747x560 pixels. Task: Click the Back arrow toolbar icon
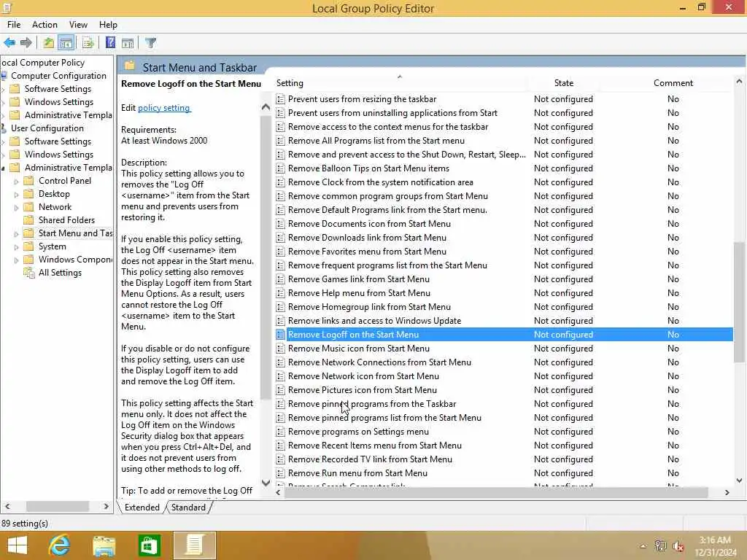(x=9, y=43)
